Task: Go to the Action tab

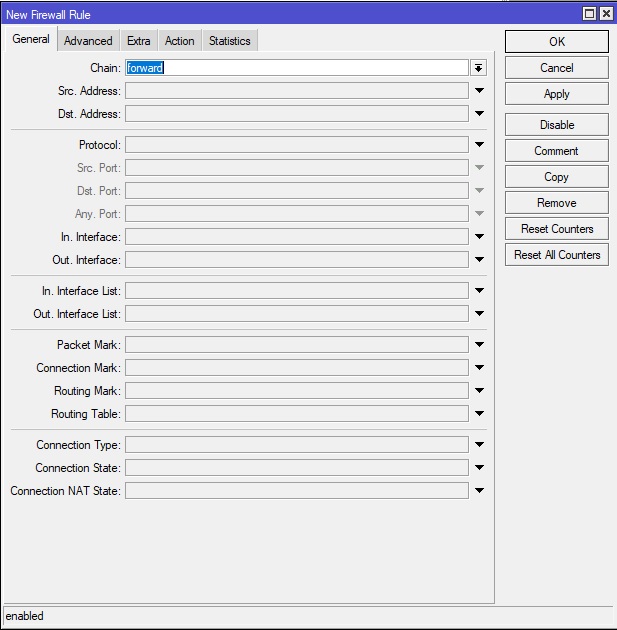Action: tap(180, 41)
